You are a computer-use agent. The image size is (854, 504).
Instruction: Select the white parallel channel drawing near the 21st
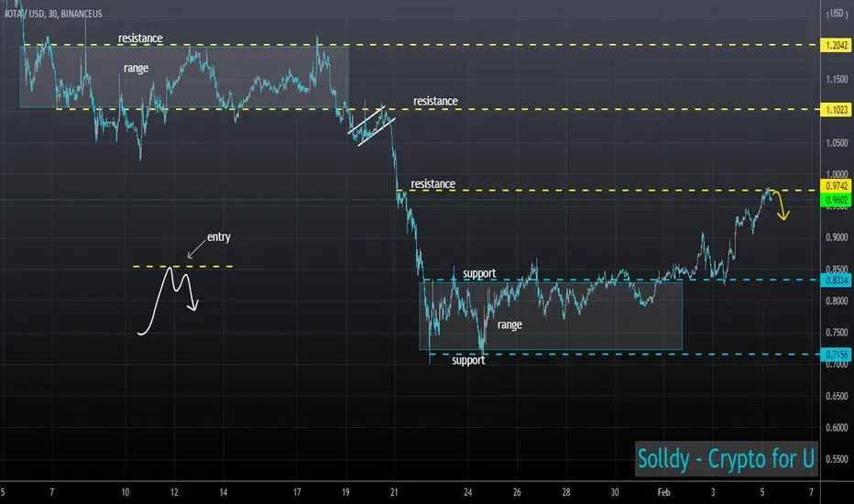point(371,126)
